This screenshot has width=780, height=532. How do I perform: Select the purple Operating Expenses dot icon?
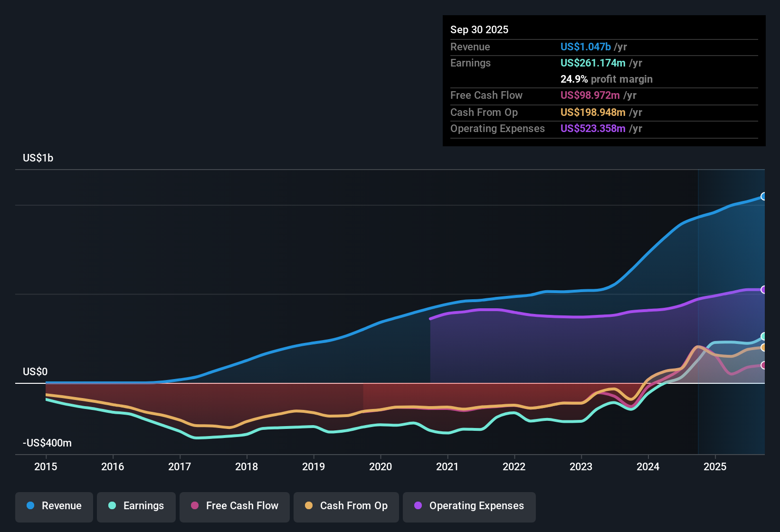[x=418, y=506]
